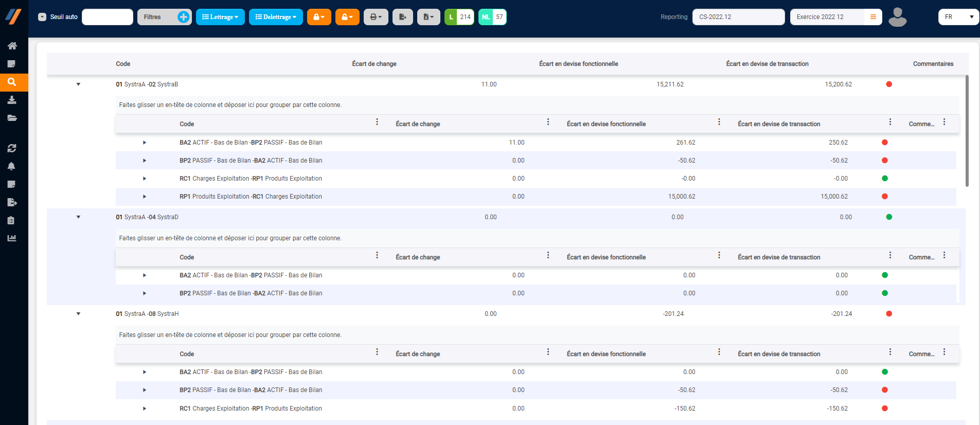The image size is (980, 425).
Task: Toggle the NL 57 badge
Action: click(492, 17)
